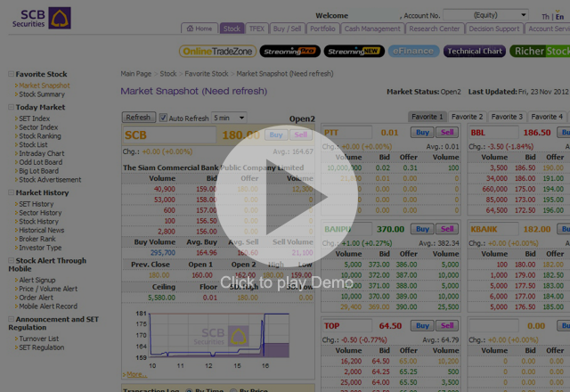Go to the Portfolio tab
Viewport: 570px width, 392px height.
322,29
